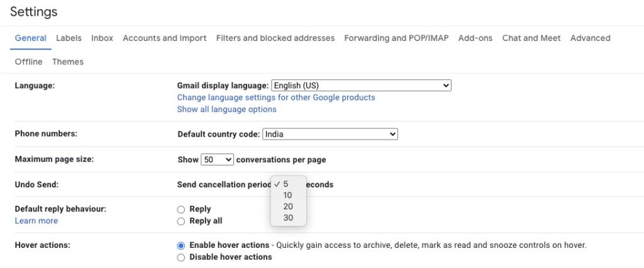The width and height of the screenshot is (644, 268).
Task: Go to Filters and blocked addresses tab
Action: tap(275, 38)
